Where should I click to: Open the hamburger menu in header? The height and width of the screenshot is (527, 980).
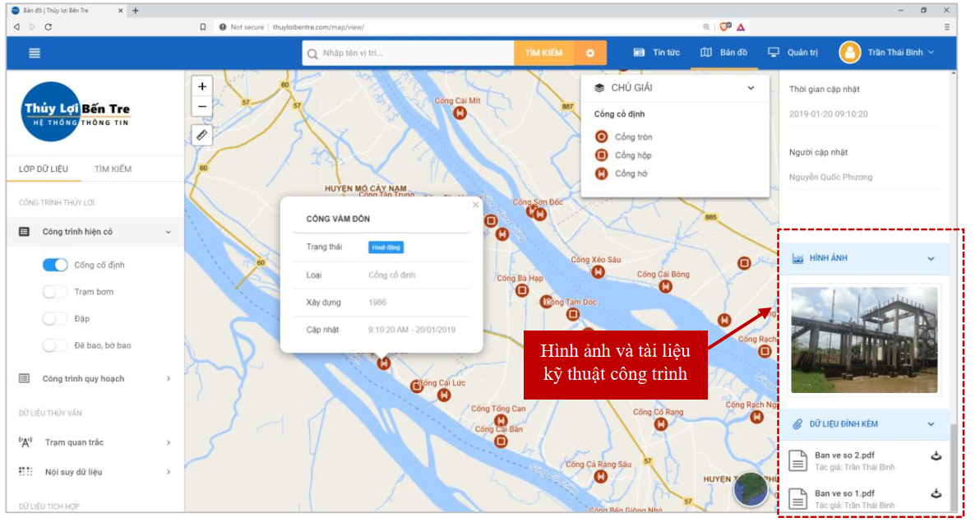click(x=35, y=53)
